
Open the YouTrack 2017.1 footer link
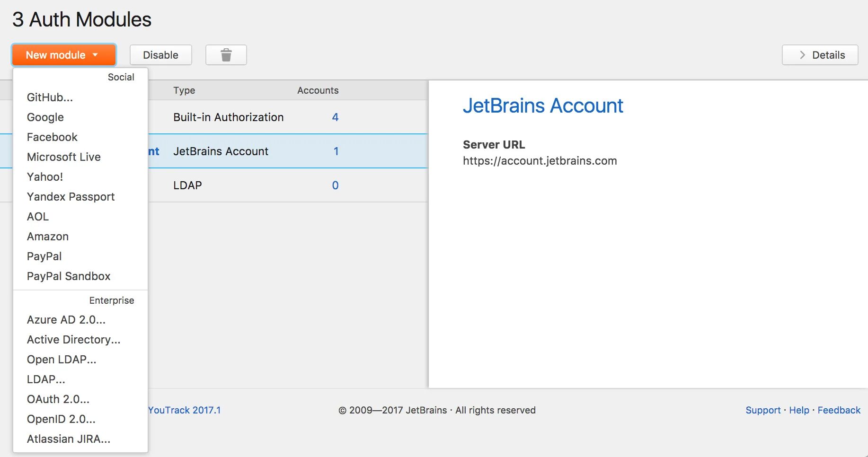click(x=185, y=410)
